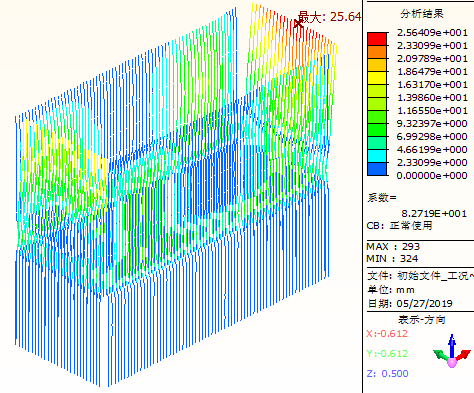The width and height of the screenshot is (474, 393).
Task: Select the red legend color swatch
Action: 377,39
